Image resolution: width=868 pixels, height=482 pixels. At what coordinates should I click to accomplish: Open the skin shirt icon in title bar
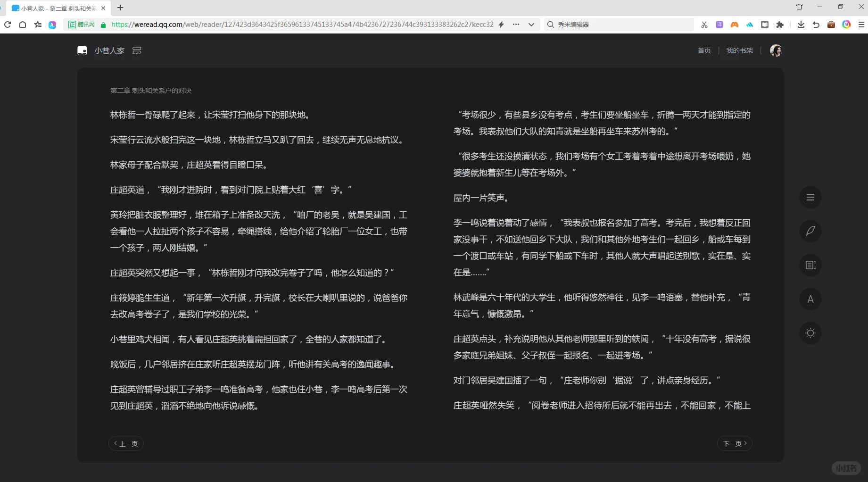click(799, 7)
